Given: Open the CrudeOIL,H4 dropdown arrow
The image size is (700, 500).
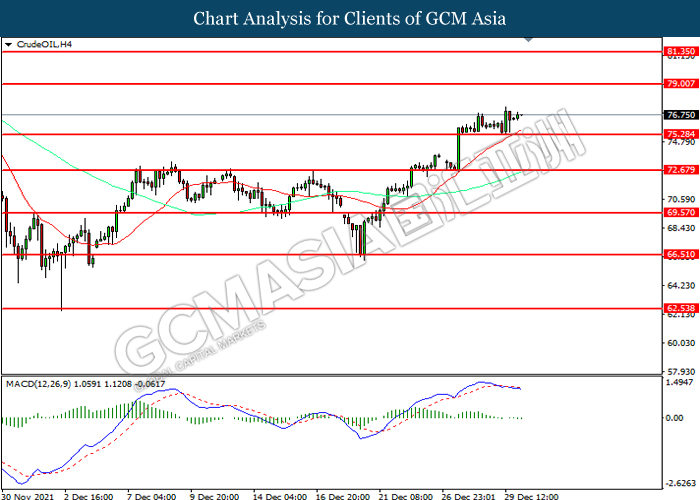Looking at the screenshot, I should click(x=8, y=45).
